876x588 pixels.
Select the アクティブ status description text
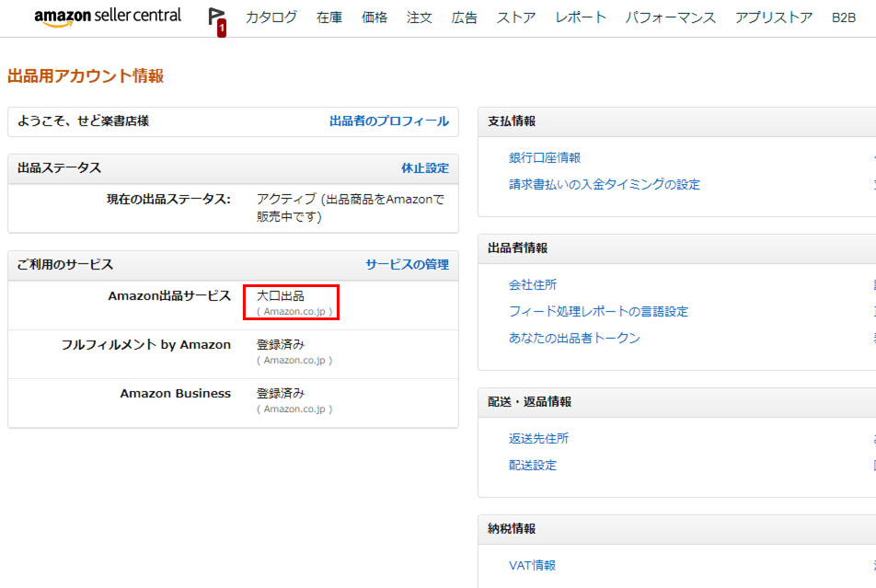tap(351, 207)
